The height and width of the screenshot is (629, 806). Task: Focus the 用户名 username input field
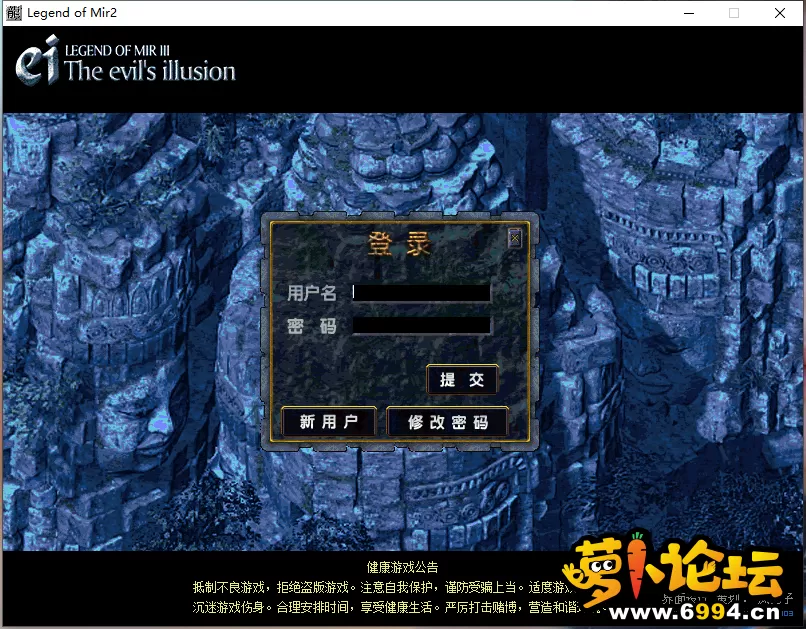[421, 293]
